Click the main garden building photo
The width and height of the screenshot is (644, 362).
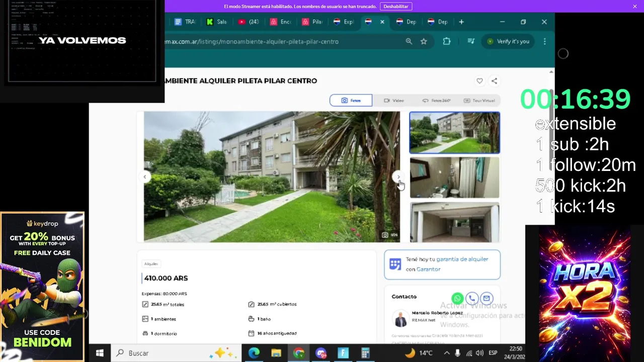pyautogui.click(x=272, y=176)
